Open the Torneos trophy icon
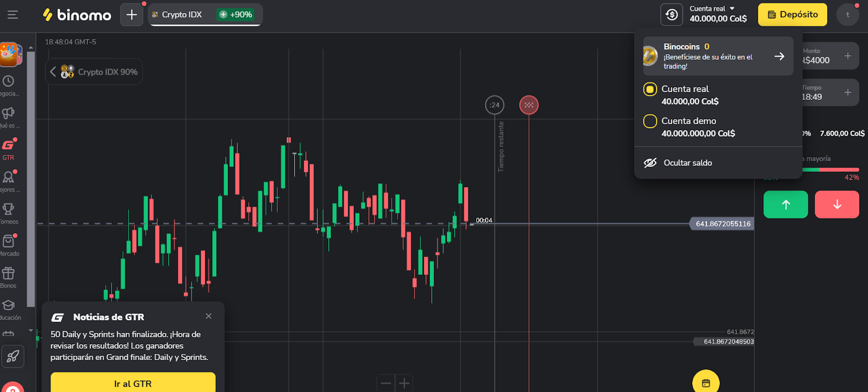 click(8, 213)
